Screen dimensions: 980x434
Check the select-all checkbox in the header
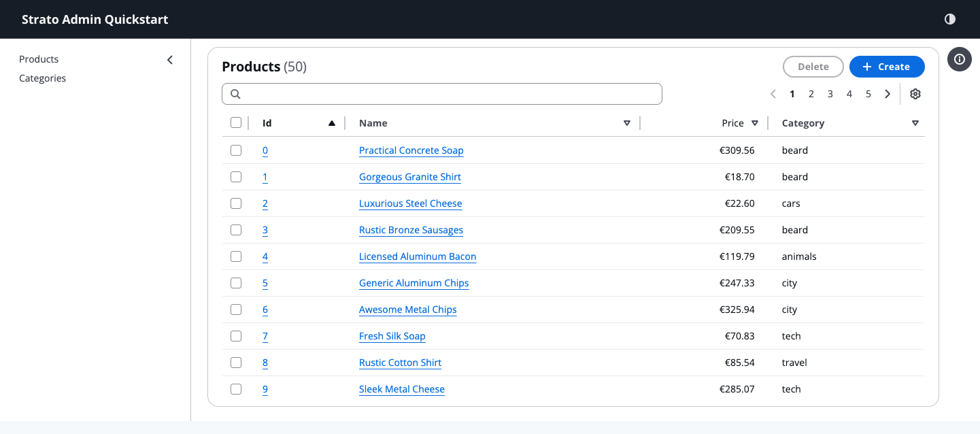[x=236, y=122]
